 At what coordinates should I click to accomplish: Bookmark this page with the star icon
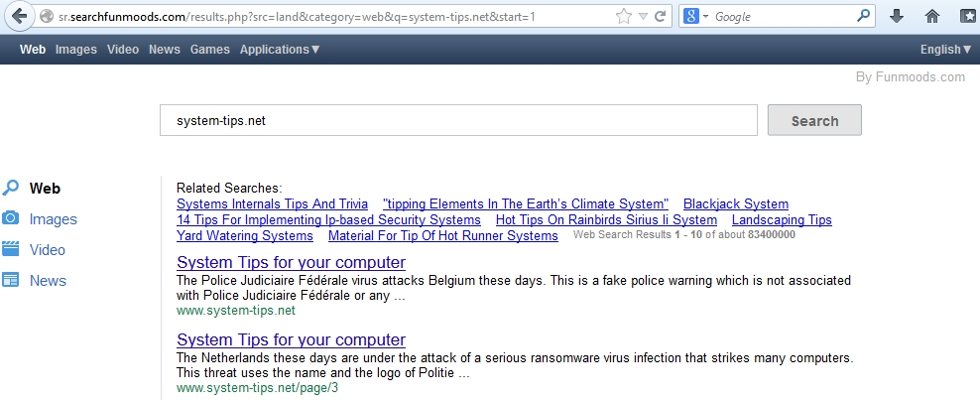[x=623, y=16]
